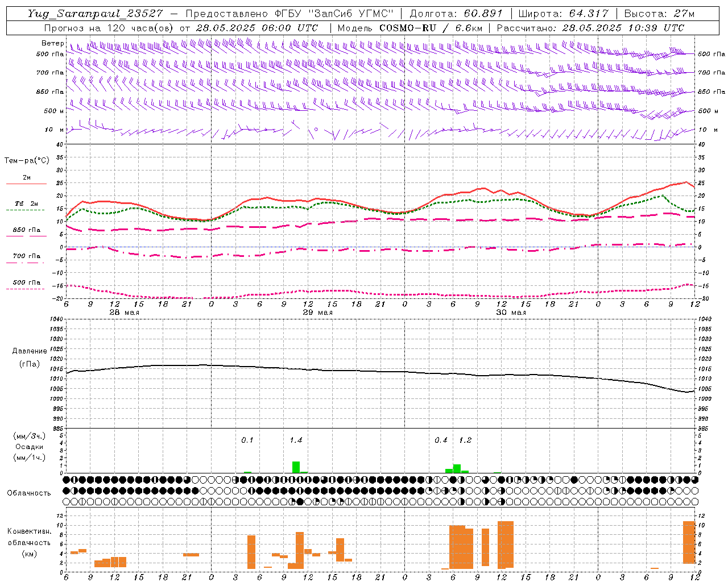Click the 850 гПа temperature legend entry

pyautogui.click(x=26, y=230)
